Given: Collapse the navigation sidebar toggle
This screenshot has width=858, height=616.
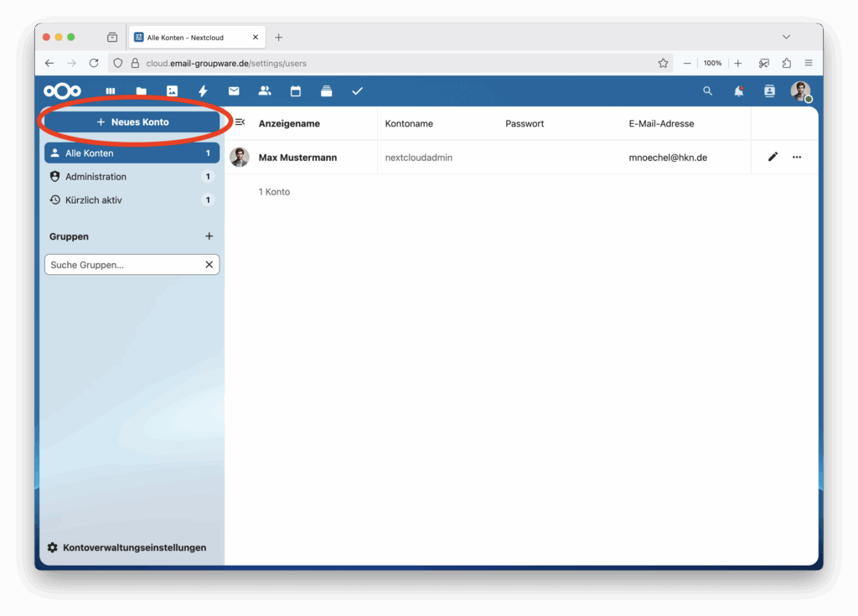Looking at the screenshot, I should click(240, 122).
